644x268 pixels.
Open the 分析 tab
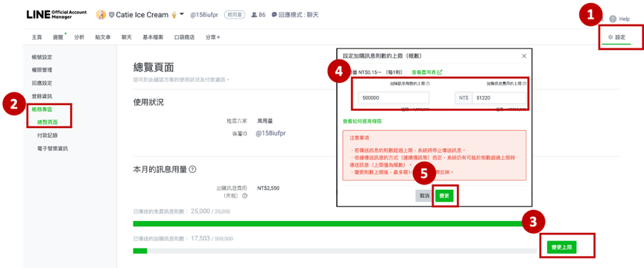(x=79, y=37)
